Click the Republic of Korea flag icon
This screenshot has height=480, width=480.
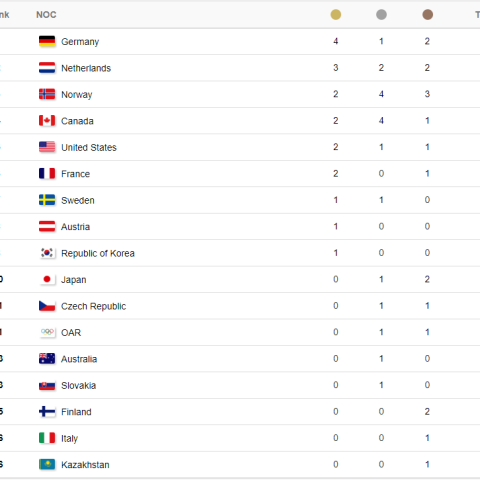tap(47, 253)
